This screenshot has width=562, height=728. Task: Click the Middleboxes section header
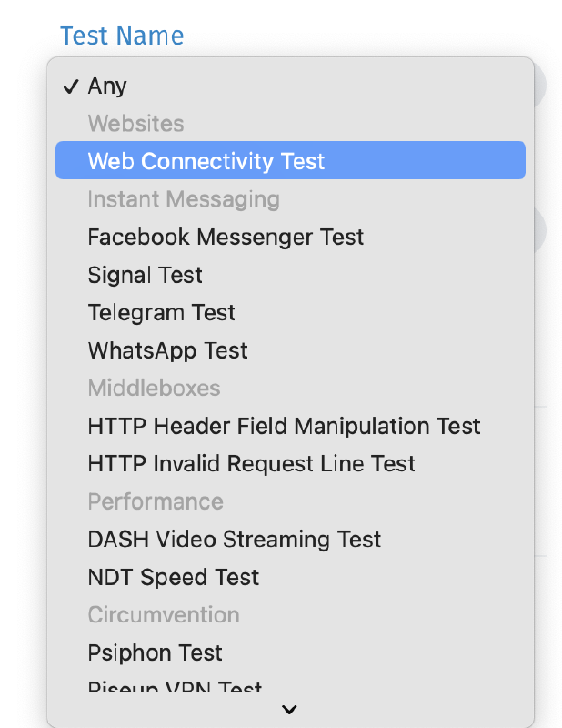[x=154, y=389]
